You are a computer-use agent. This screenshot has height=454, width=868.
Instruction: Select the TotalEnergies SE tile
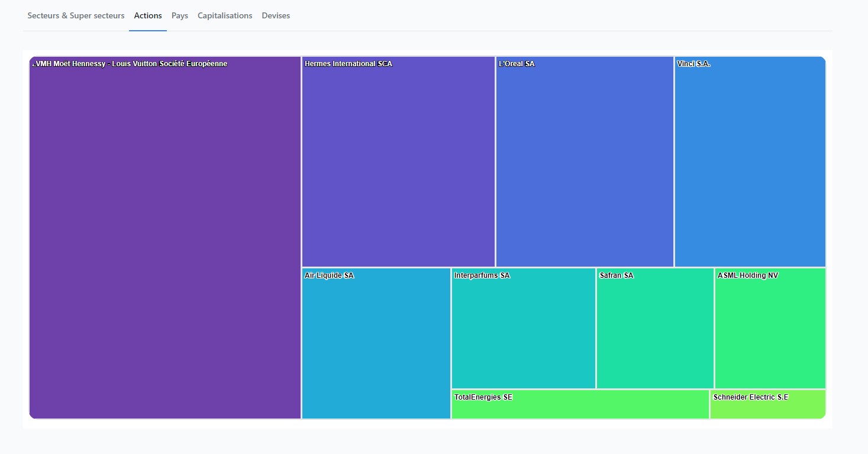click(580, 404)
